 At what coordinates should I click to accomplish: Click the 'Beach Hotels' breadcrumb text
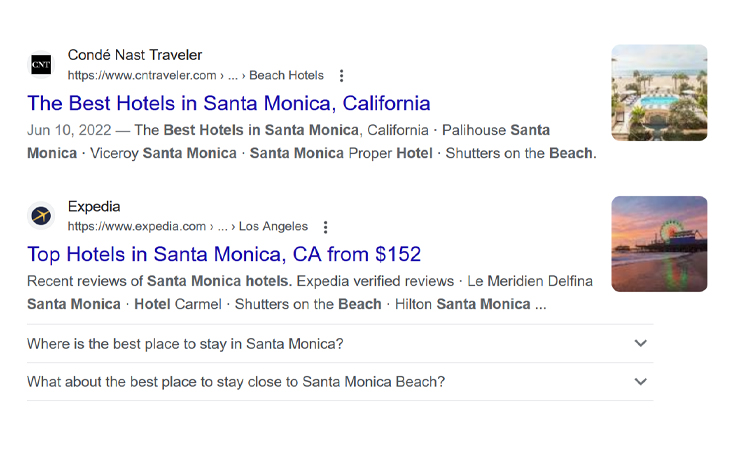pos(286,76)
